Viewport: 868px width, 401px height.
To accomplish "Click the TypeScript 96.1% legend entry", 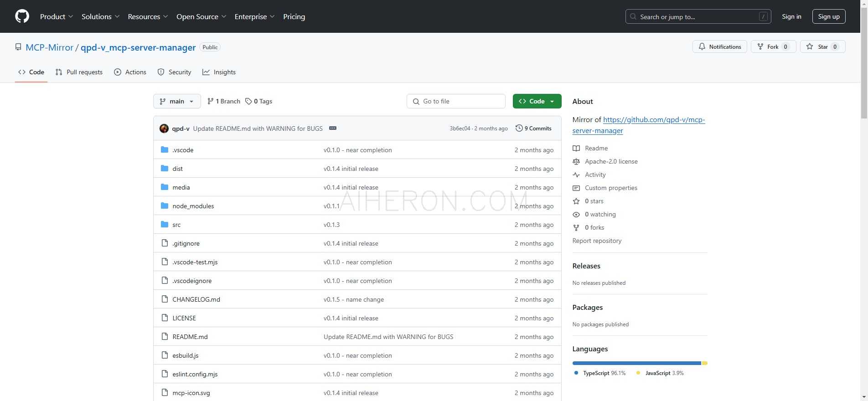I will pos(600,373).
